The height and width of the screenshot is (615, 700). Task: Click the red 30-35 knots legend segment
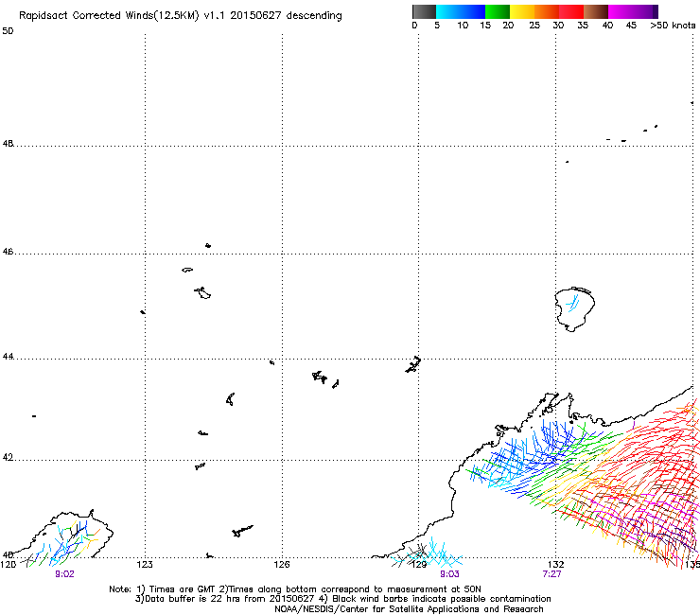(x=571, y=11)
